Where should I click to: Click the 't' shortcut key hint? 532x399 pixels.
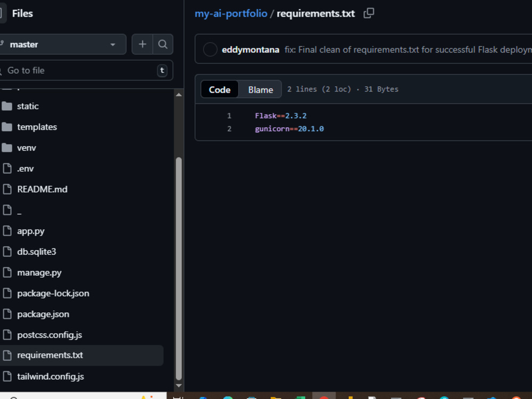[x=162, y=71]
